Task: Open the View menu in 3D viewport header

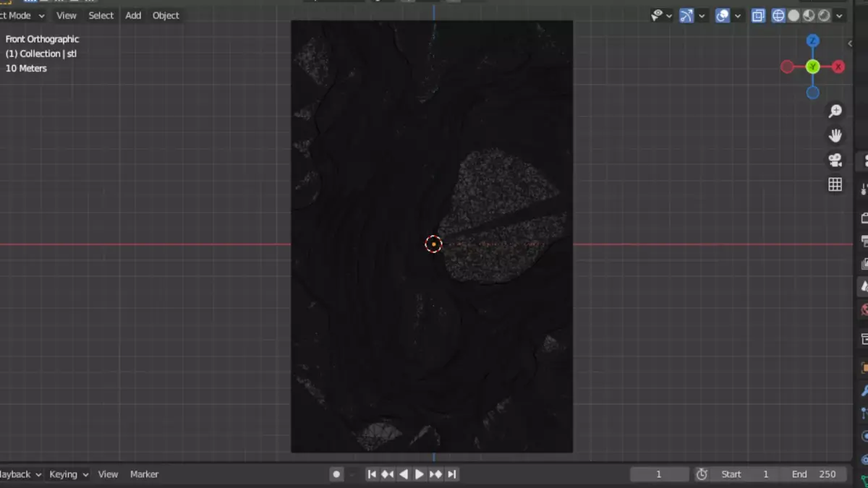Action: click(66, 15)
